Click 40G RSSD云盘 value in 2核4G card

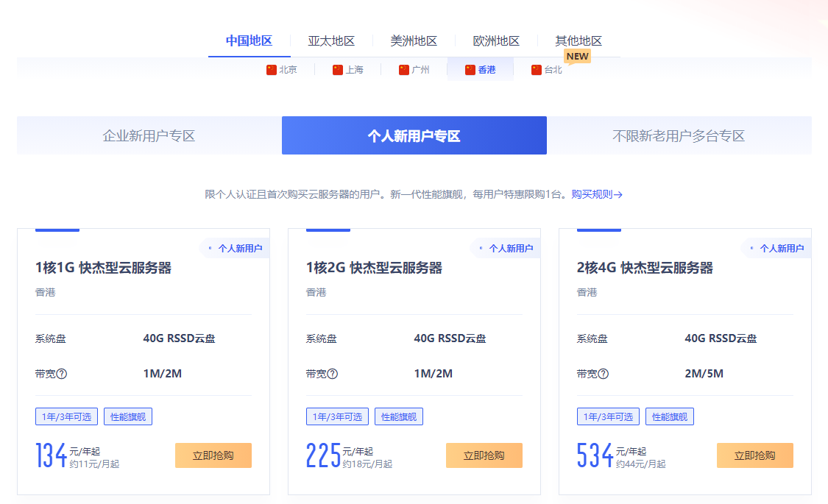click(x=721, y=338)
